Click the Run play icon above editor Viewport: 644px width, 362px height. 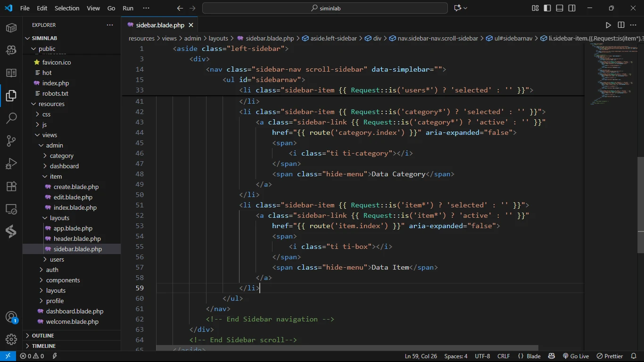coord(608,25)
